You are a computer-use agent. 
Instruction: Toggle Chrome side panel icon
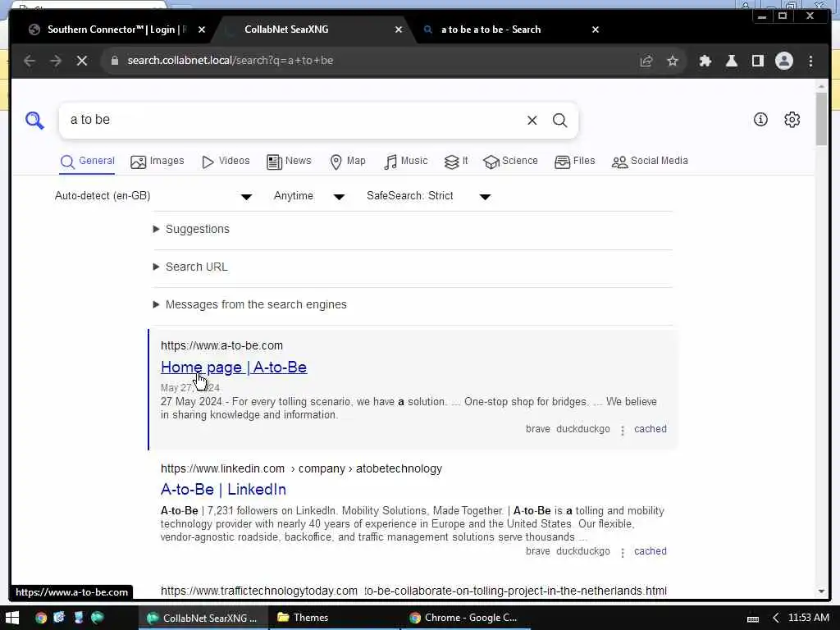[757, 61]
